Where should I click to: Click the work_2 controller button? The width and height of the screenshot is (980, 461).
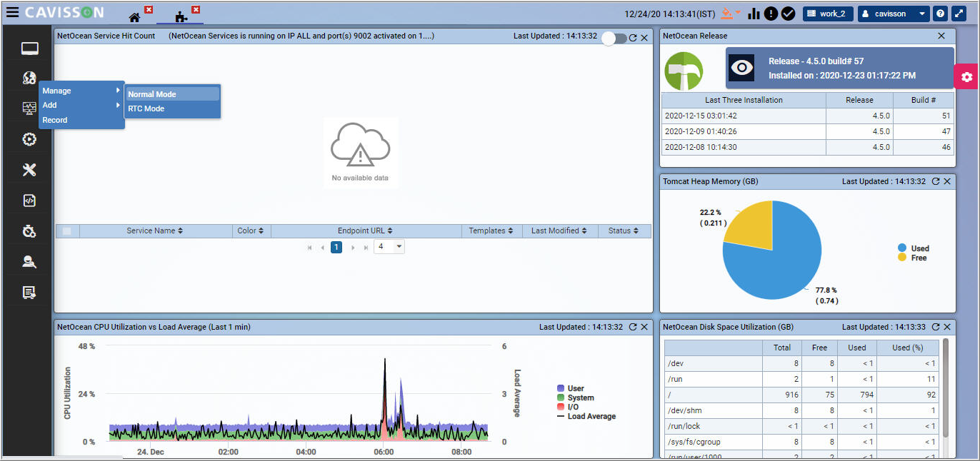[828, 14]
